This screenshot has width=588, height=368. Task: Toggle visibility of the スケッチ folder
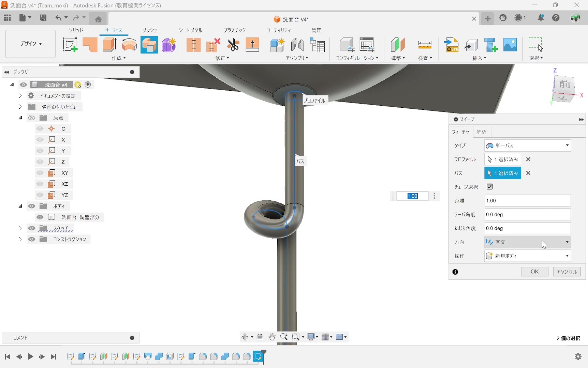(32, 228)
